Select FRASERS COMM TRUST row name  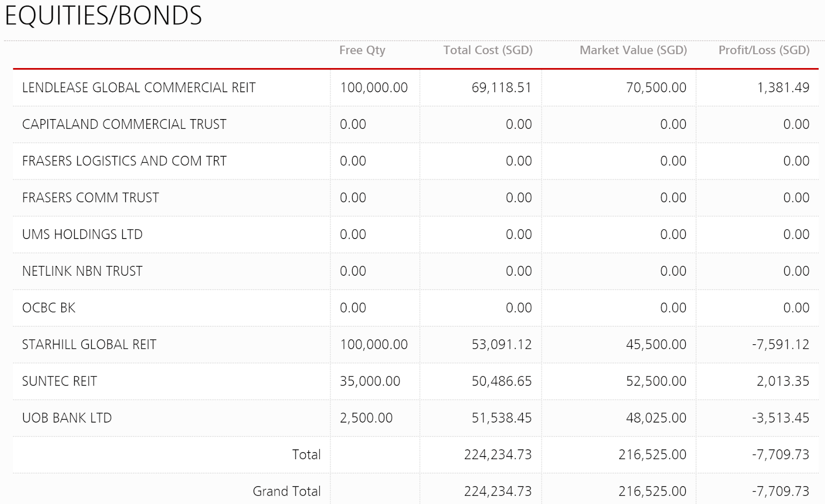click(90, 197)
